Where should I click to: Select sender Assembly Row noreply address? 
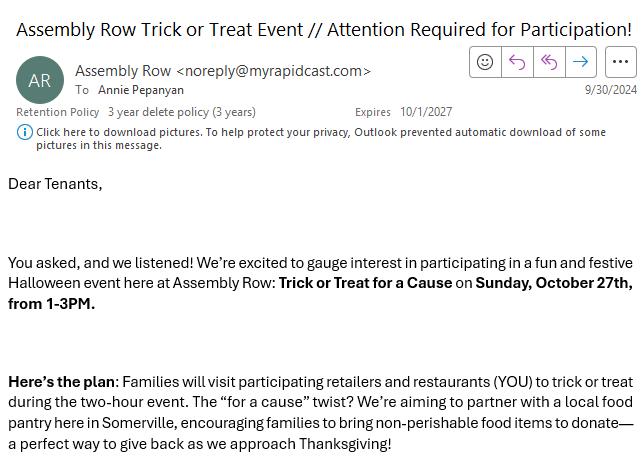[x=223, y=71]
